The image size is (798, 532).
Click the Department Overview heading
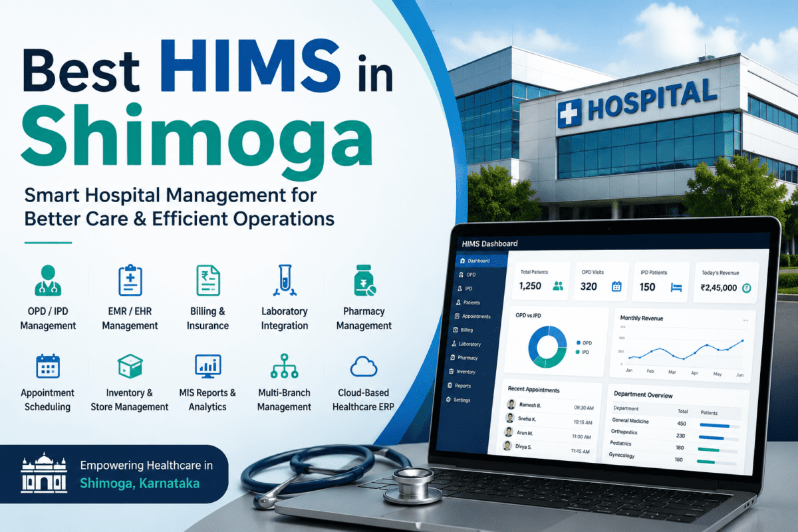point(643,394)
